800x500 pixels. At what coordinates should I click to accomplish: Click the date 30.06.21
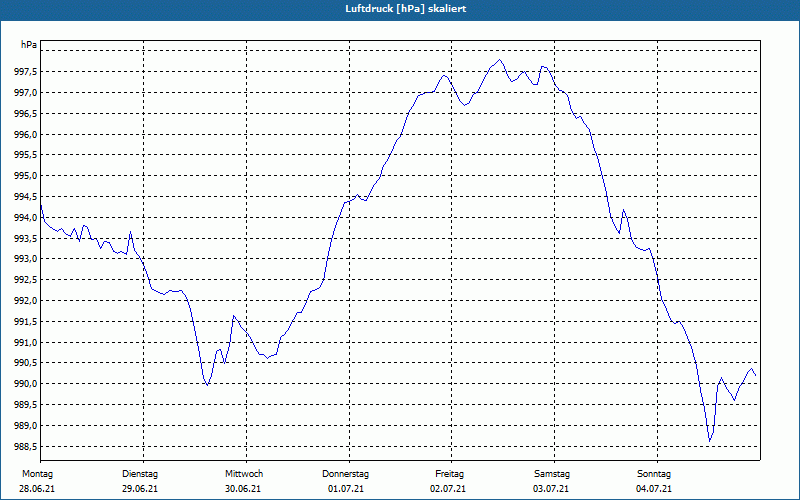click(x=243, y=489)
